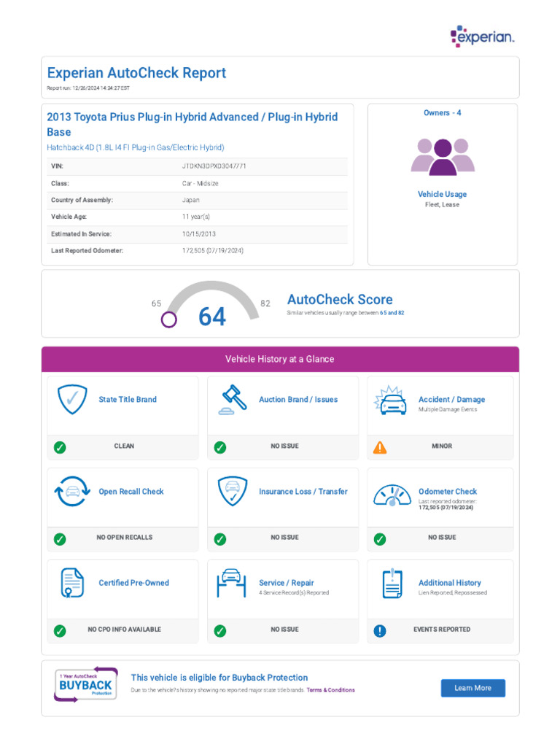Image resolution: width=560 pixels, height=747 pixels.
Task: Click the Certified Pre-Owned certificate icon
Action: pyautogui.click(x=72, y=583)
